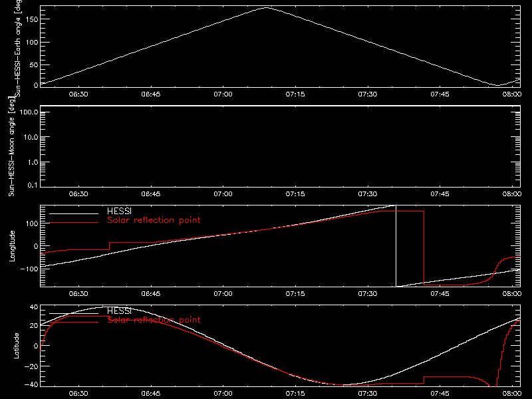Click 08:00 time label under Earth angle plot
Image resolution: width=532 pixels, height=399 pixels.
click(512, 94)
